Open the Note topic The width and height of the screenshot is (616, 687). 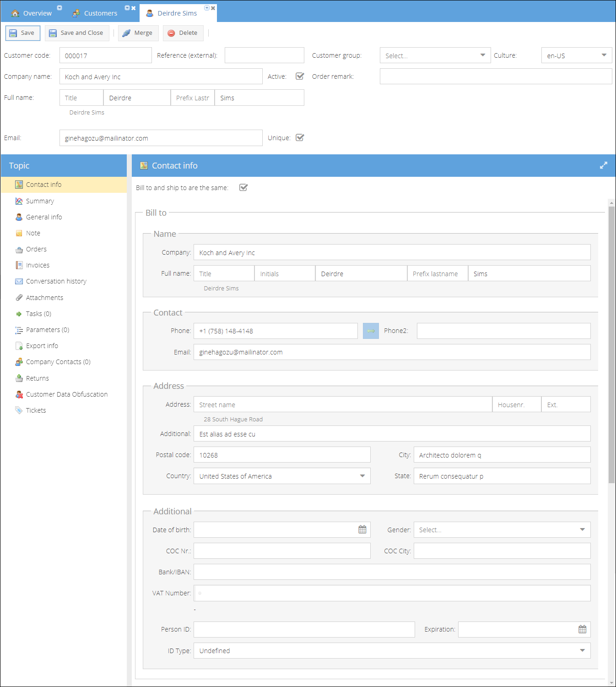pyautogui.click(x=64, y=233)
